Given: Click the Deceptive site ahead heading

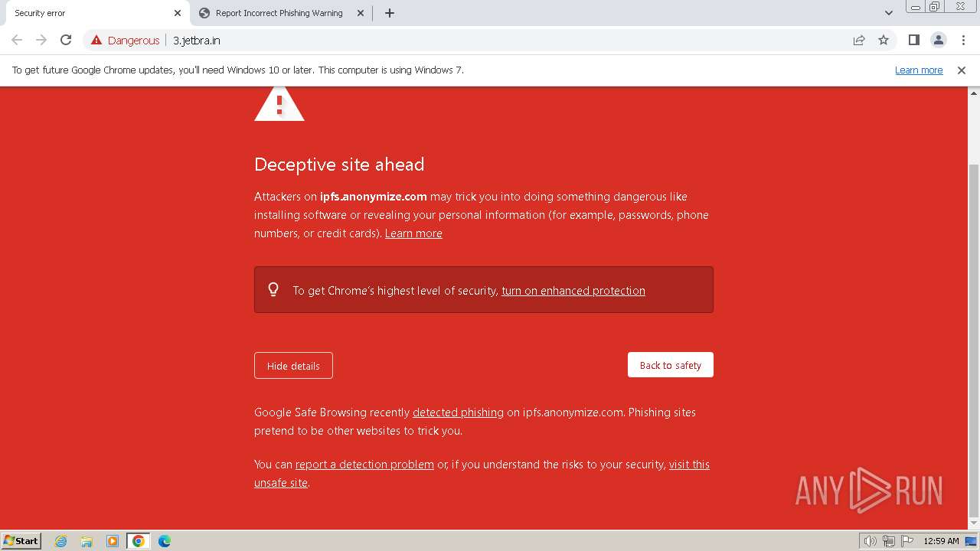Looking at the screenshot, I should pos(339,165).
